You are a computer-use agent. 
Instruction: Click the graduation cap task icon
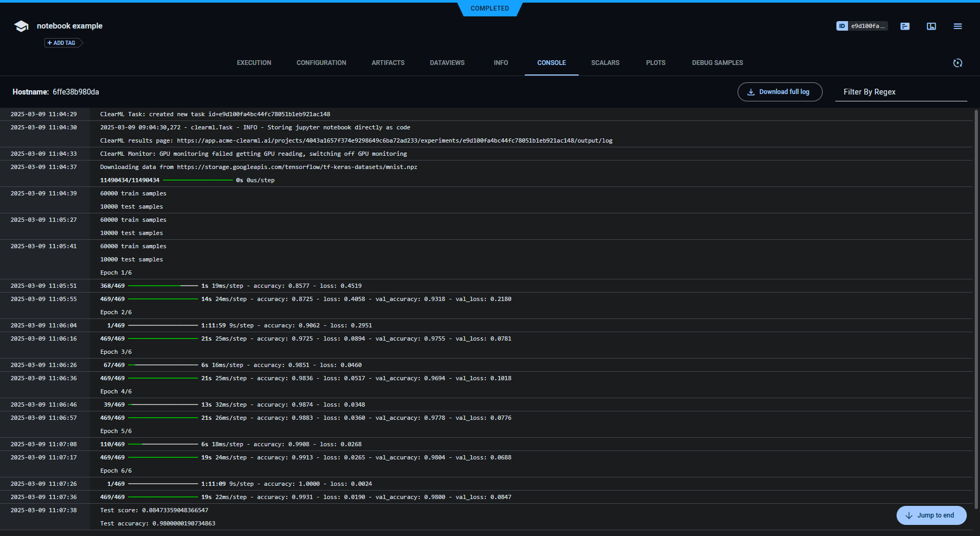[21, 26]
